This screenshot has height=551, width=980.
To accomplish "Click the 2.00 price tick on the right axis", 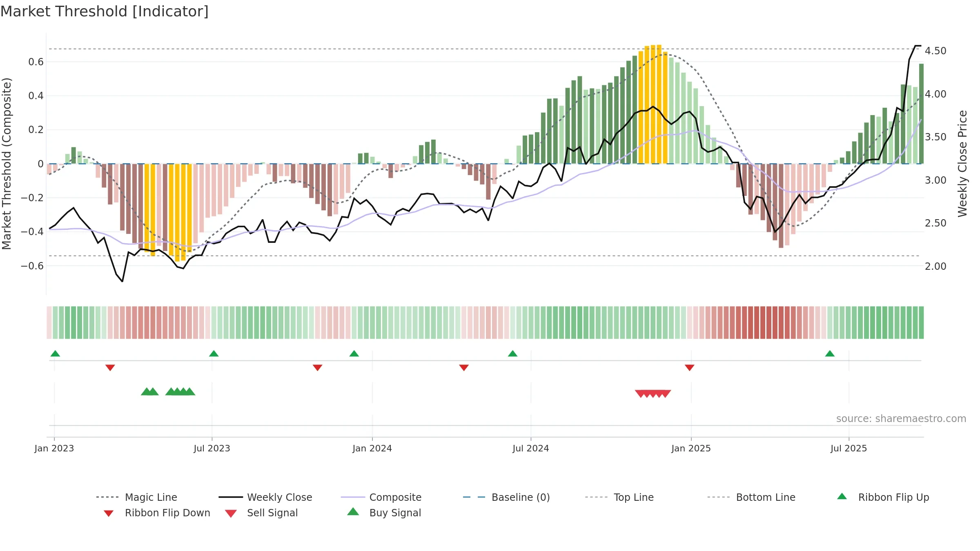I will pyautogui.click(x=935, y=266).
